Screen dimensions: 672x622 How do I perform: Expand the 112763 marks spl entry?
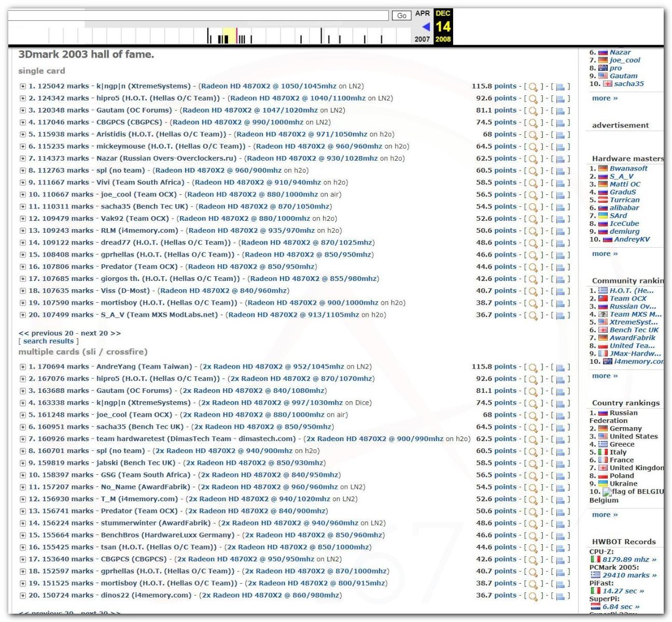(23, 171)
